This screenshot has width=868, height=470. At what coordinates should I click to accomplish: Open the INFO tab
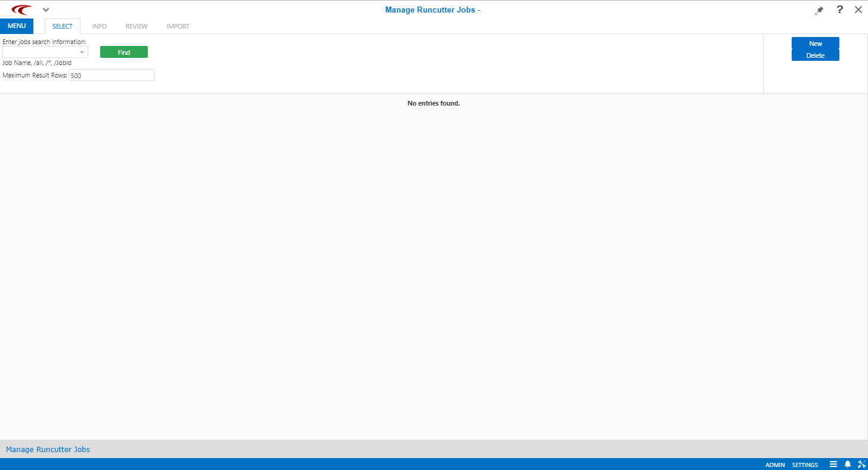click(99, 26)
